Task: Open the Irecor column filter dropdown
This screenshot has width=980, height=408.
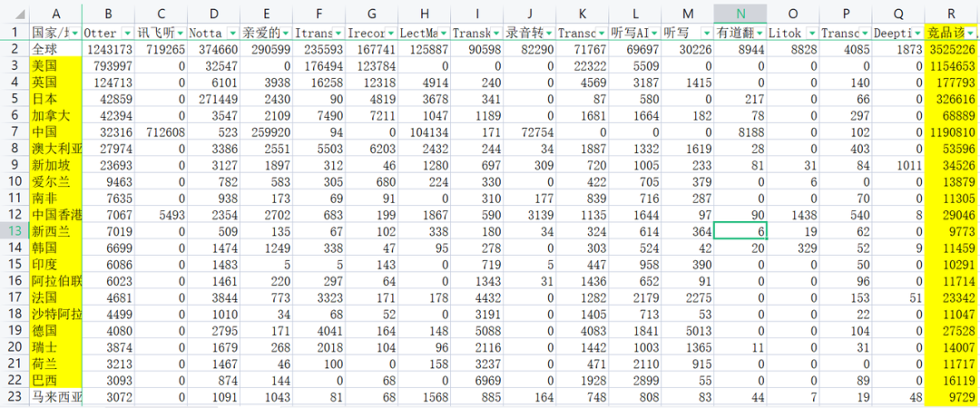Action: coord(390,33)
